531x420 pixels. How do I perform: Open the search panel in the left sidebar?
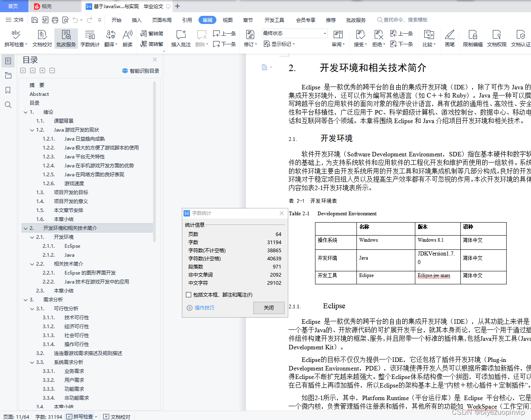8,105
